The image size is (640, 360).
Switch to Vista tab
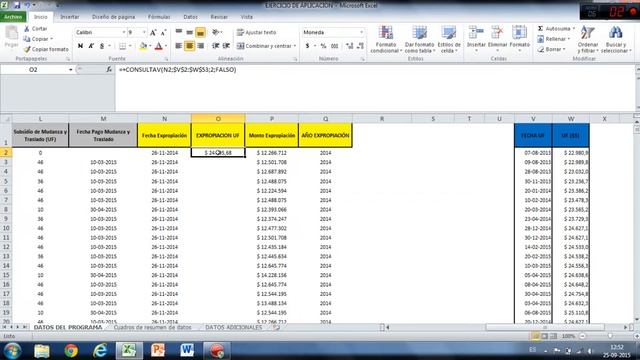point(247,17)
